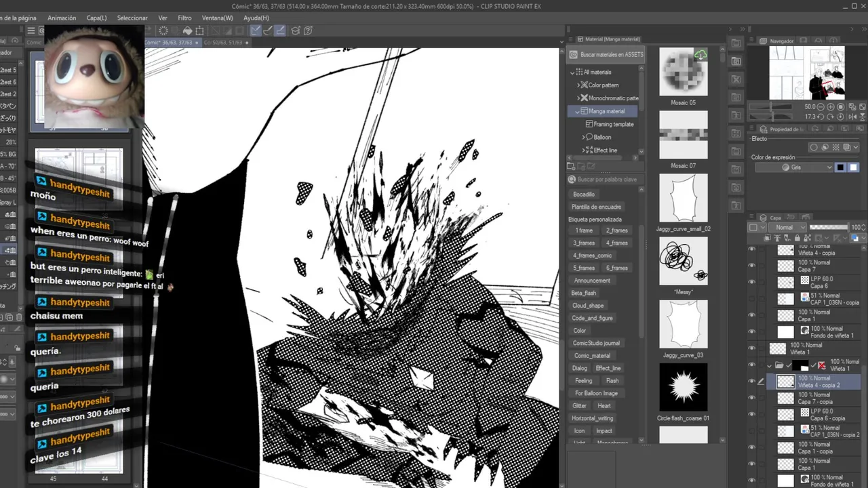Click the Navigator zoom slider
868x488 pixels.
coord(772,106)
